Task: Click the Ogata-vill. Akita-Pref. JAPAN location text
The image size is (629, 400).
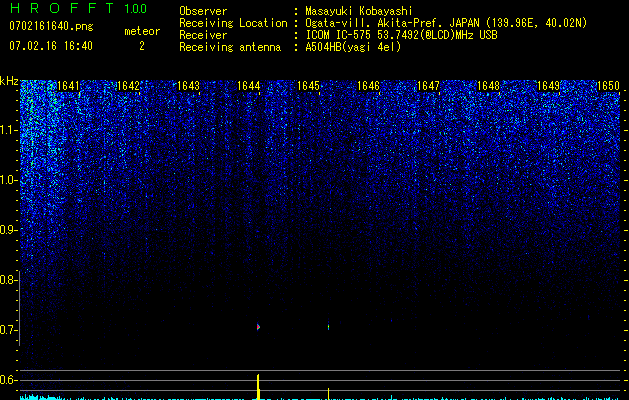Action: [x=446, y=23]
